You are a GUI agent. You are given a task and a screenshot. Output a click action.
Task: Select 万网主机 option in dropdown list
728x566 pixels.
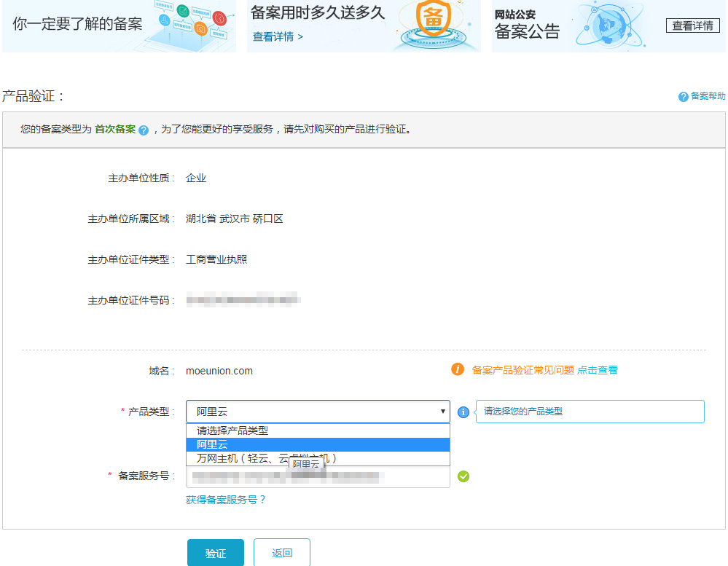(318, 458)
